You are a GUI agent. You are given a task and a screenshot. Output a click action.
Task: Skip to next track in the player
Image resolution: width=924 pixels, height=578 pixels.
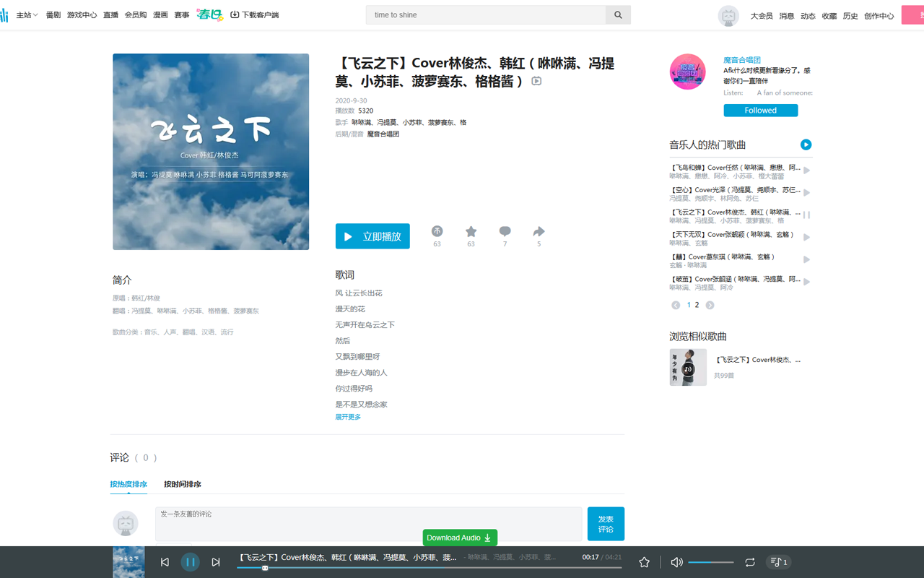[216, 561]
